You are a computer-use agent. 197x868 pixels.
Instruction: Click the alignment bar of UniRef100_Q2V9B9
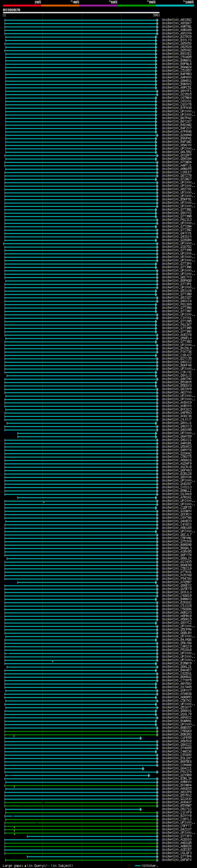click(x=78, y=775)
